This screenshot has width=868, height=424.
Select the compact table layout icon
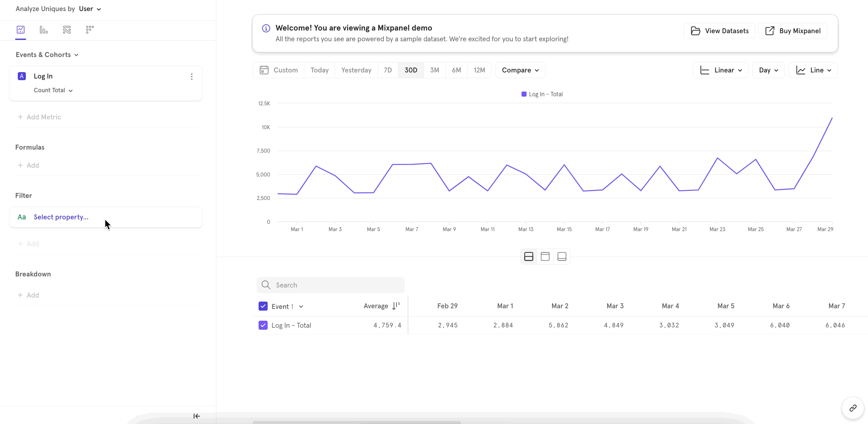tap(545, 256)
